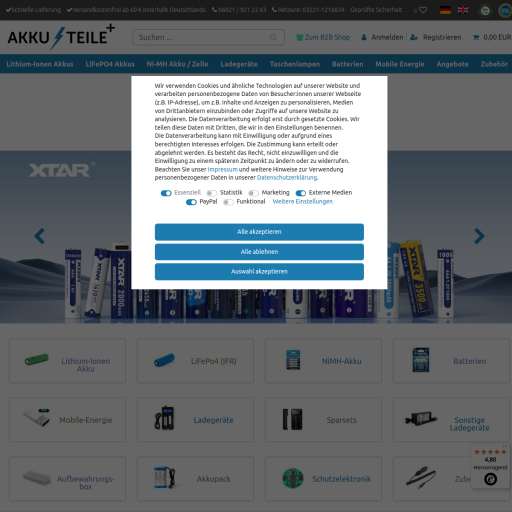Open the Impressum link
Screen dimensions: 512x512
223,169
